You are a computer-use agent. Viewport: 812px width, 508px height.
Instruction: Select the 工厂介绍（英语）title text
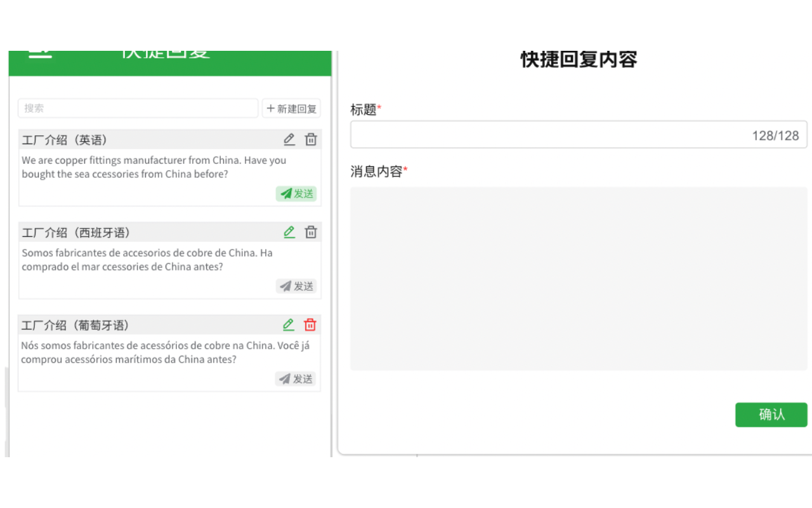tap(65, 140)
